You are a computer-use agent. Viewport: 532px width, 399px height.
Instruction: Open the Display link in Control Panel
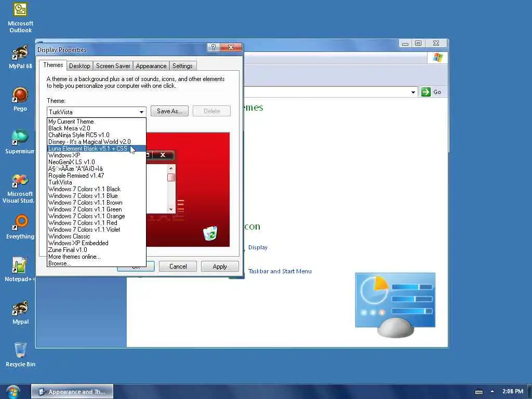(258, 247)
